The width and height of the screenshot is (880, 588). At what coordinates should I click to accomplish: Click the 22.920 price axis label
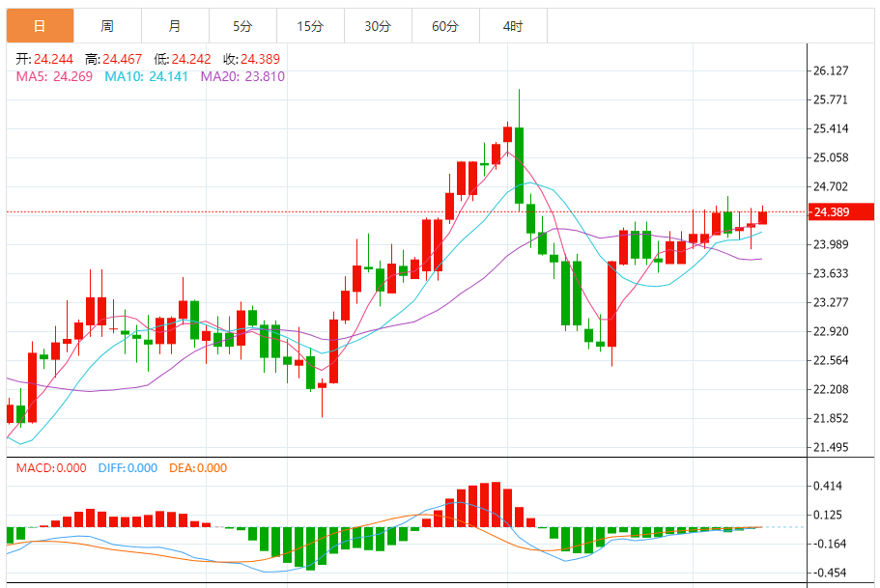[x=831, y=331]
